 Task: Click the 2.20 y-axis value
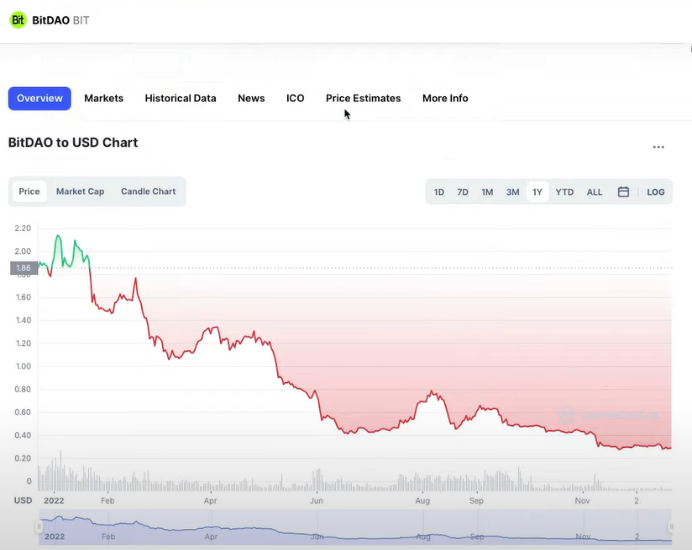(23, 228)
